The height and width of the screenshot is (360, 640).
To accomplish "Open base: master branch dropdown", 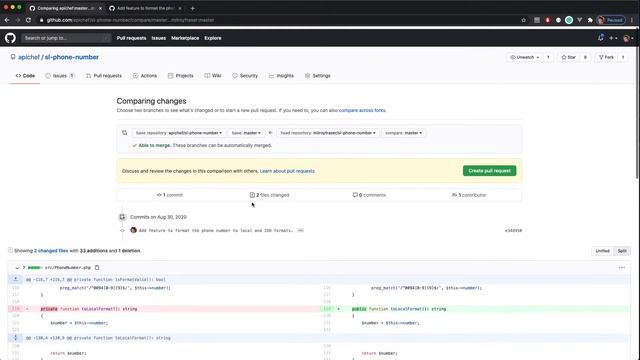I will tap(246, 133).
